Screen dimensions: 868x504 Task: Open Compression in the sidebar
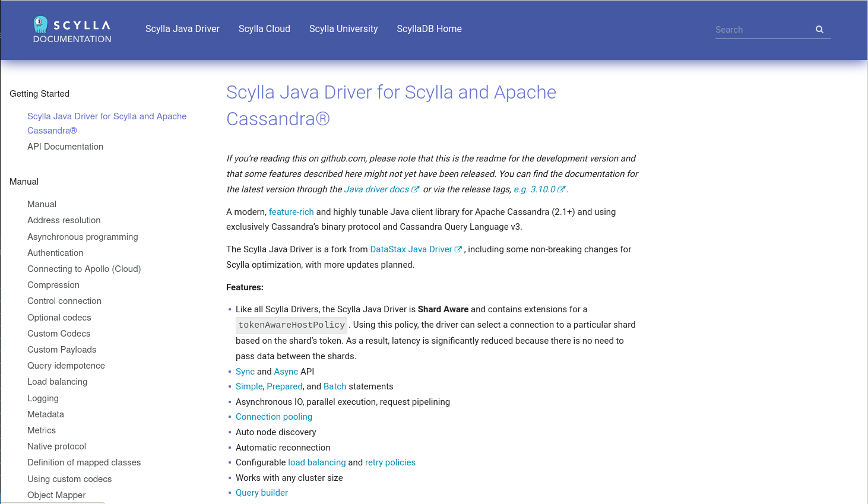pyautogui.click(x=53, y=285)
